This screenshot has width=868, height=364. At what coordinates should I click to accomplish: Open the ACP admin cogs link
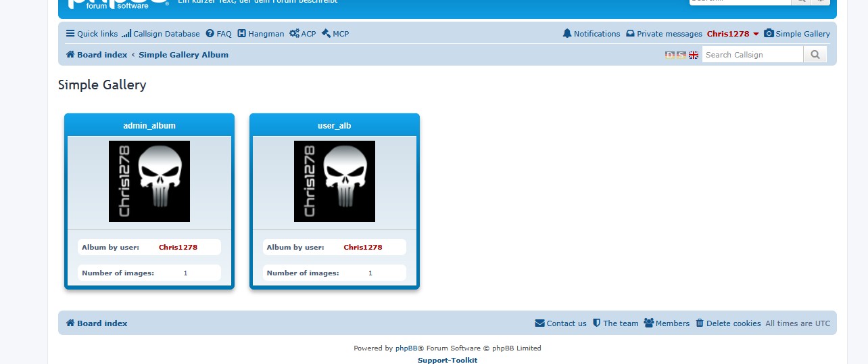302,34
